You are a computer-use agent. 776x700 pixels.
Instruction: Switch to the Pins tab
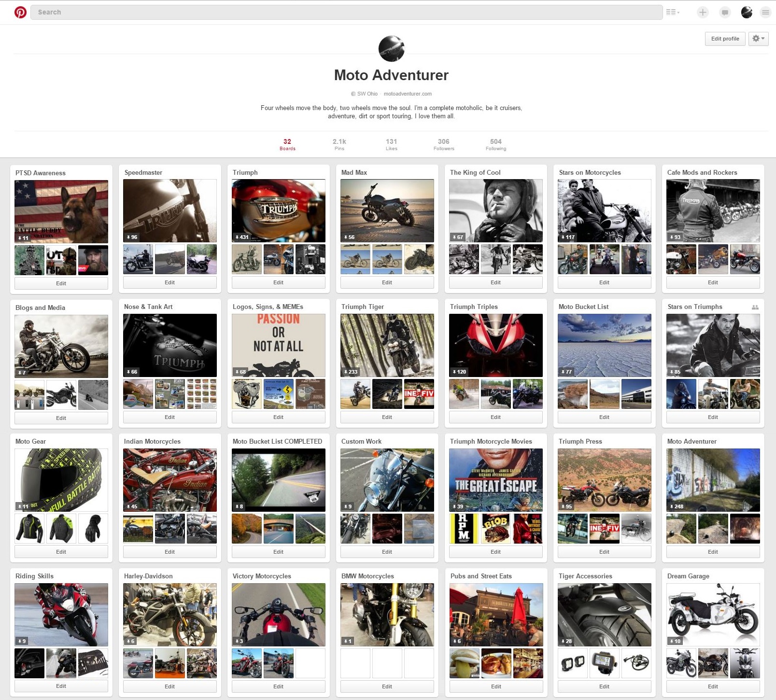pos(339,144)
